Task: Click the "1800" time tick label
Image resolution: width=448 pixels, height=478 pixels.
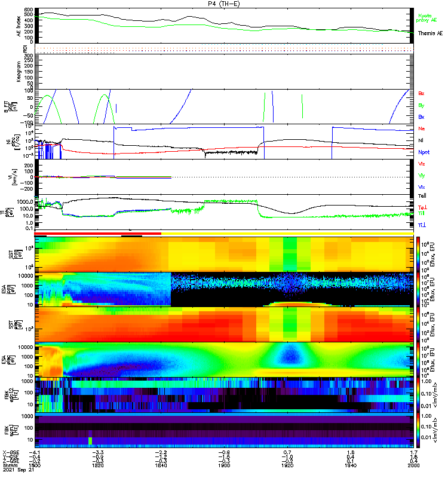Action: (x=35, y=465)
